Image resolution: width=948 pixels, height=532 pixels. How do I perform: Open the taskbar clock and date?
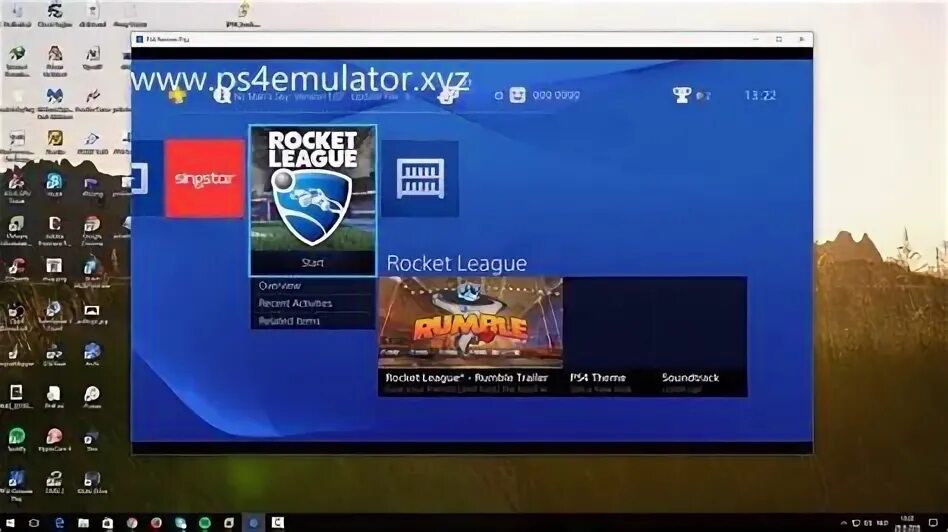[907, 523]
